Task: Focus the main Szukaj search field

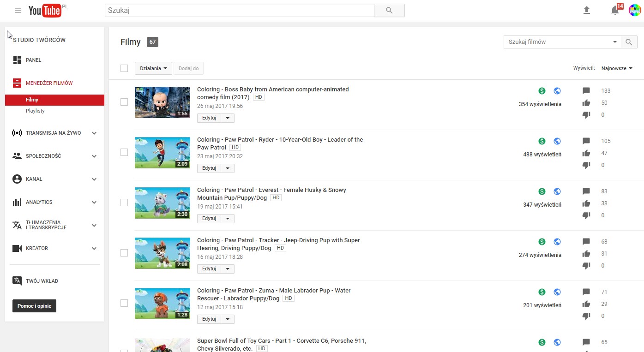Action: 239,11
